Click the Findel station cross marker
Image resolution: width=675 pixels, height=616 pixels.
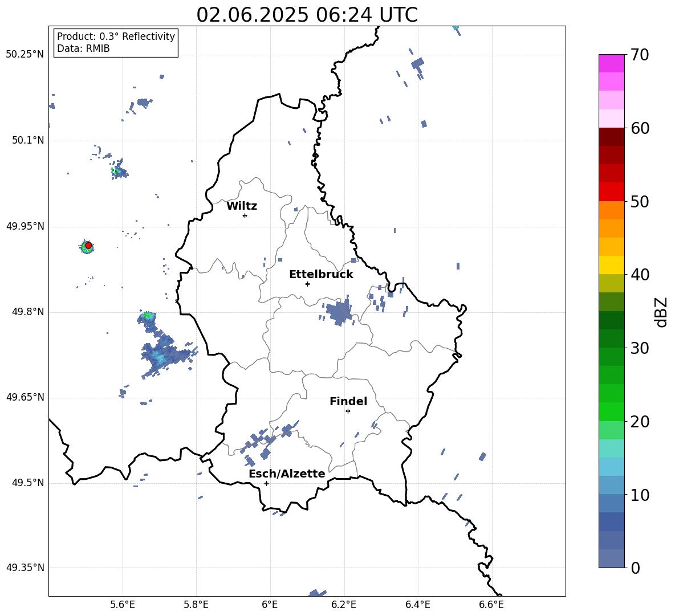pos(348,411)
